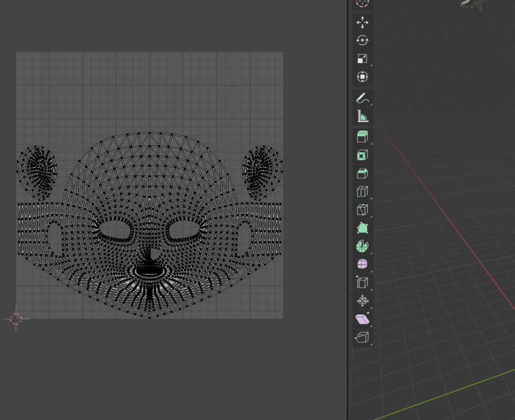Select the Rotate tool
The image size is (515, 420).
(363, 40)
